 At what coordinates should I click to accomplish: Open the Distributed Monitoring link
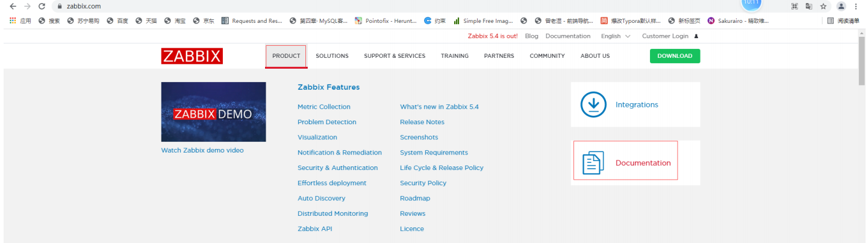pyautogui.click(x=333, y=213)
